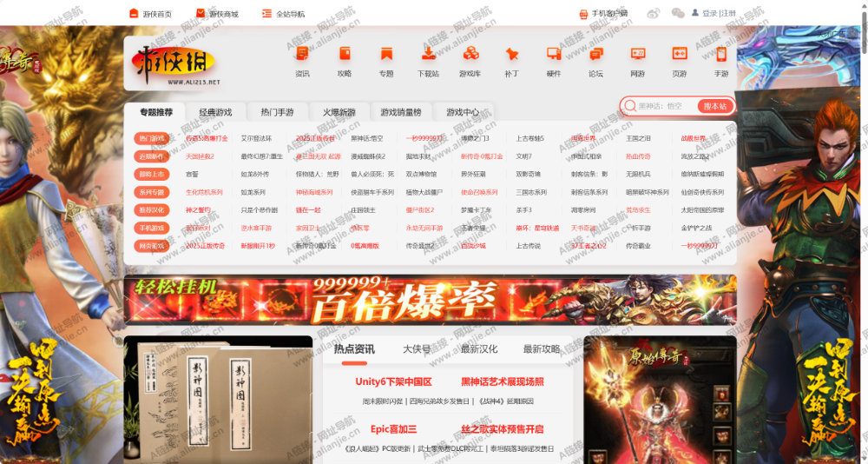Open the Unity6下架中国区 headline
The width and height of the screenshot is (868, 464).
[x=393, y=382]
